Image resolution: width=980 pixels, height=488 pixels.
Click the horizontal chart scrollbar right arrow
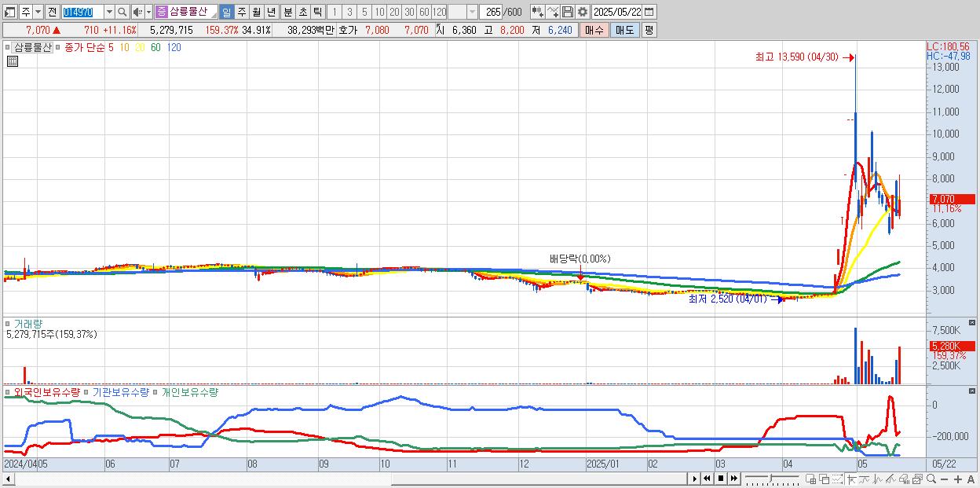tap(694, 479)
